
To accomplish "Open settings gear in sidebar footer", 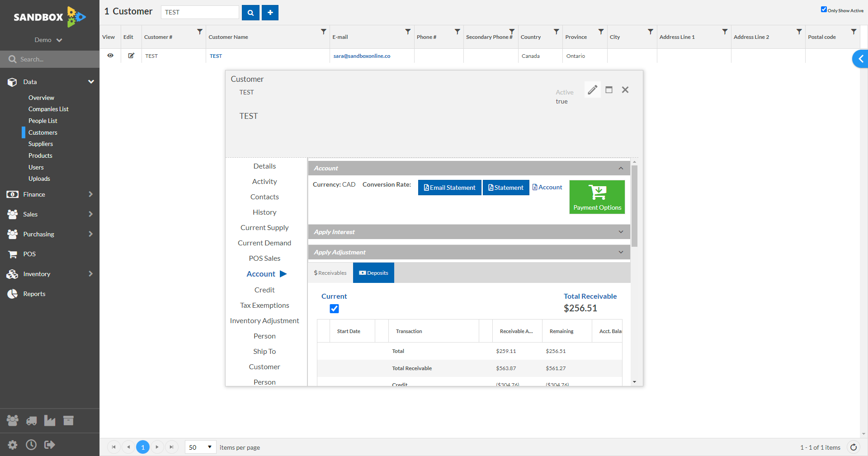I will (13, 445).
